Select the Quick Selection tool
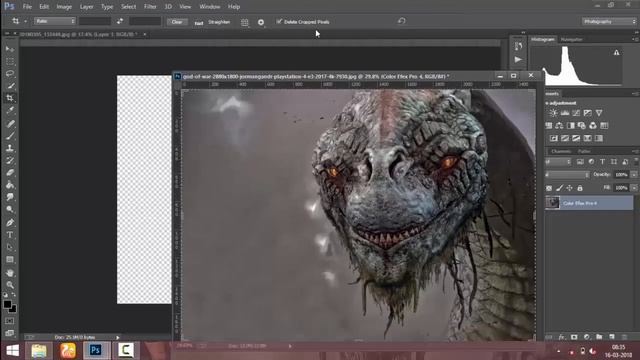640x360 pixels. 10,86
